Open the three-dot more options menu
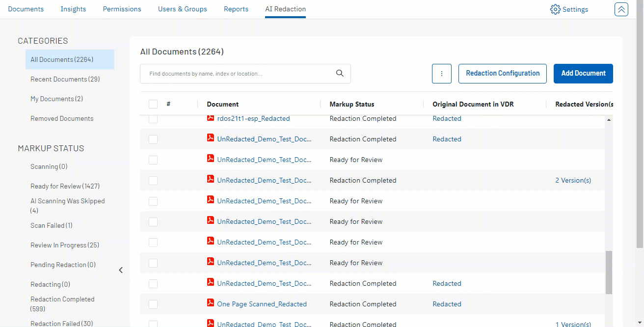644x327 pixels. 442,74
